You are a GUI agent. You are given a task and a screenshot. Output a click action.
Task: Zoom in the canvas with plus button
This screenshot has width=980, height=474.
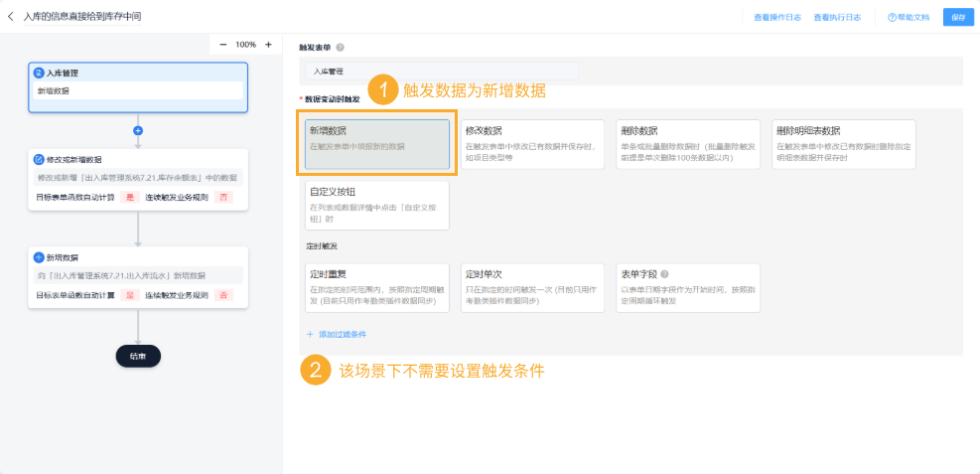(268, 45)
